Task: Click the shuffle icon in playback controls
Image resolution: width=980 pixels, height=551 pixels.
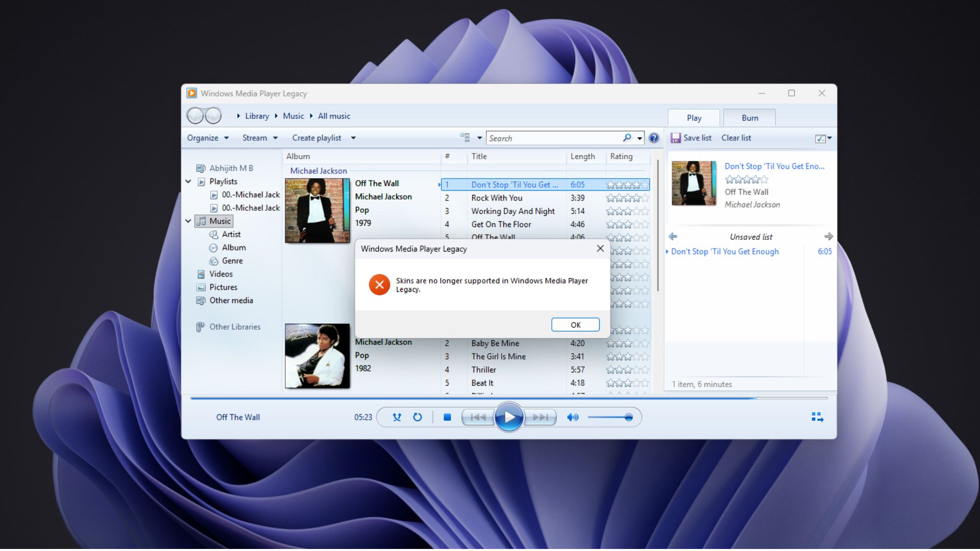Action: pyautogui.click(x=397, y=417)
